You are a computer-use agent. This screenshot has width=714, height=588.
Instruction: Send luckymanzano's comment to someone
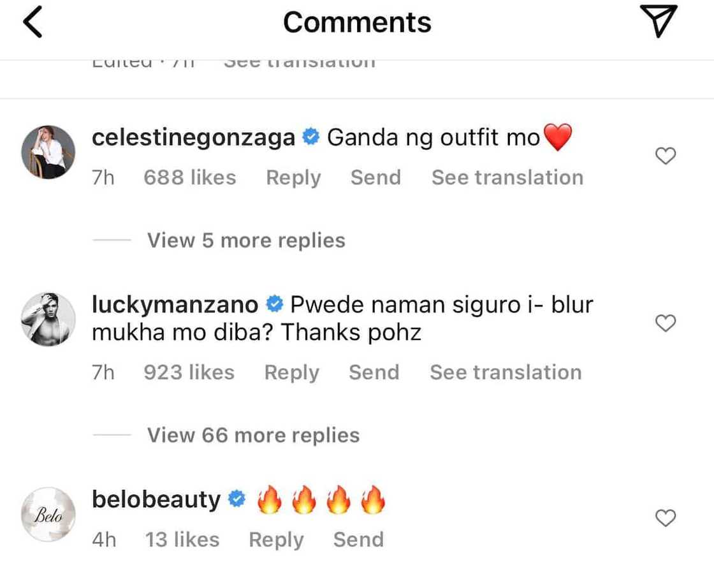click(x=374, y=372)
